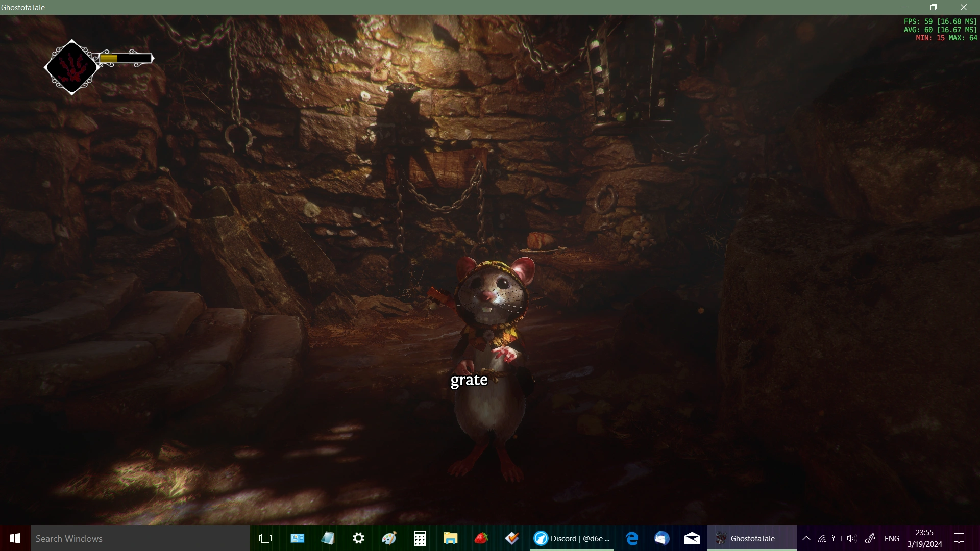Open File Explorer from the taskbar
Image resolution: width=980 pixels, height=551 pixels.
tap(450, 538)
